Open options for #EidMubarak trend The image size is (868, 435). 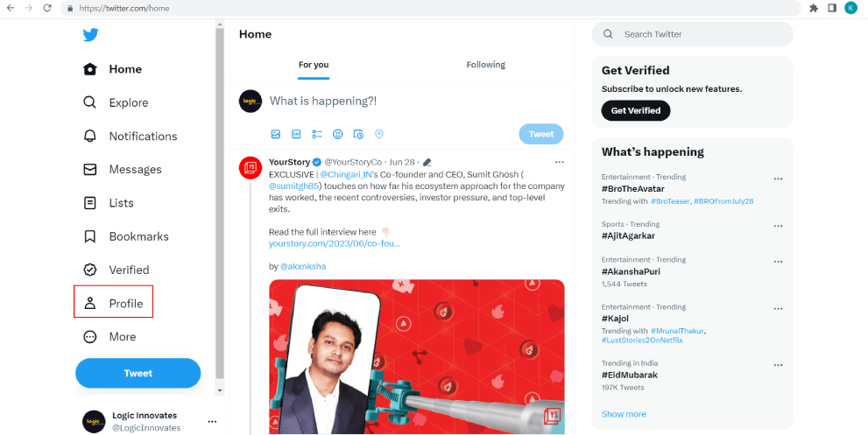pyautogui.click(x=778, y=365)
